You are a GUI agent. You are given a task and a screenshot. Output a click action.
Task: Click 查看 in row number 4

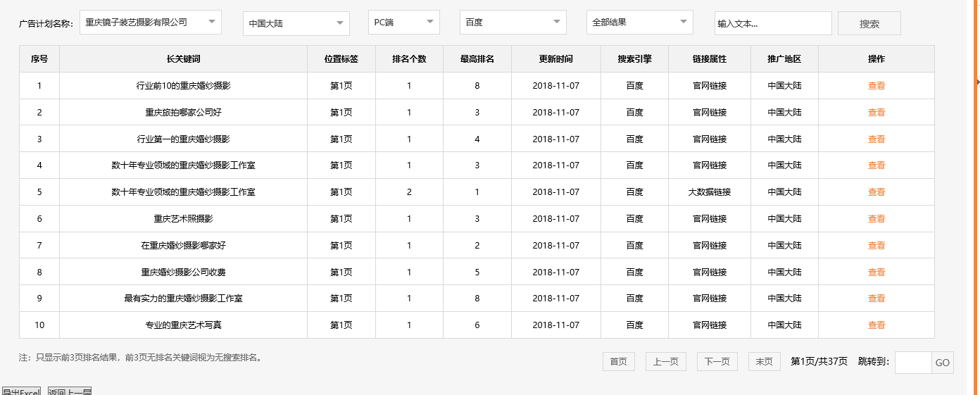[x=877, y=165]
